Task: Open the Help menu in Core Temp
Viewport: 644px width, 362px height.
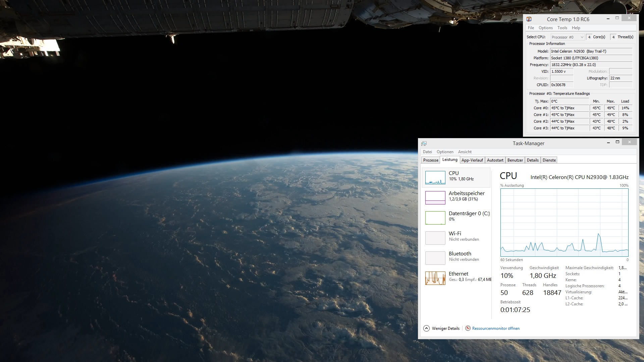Action: click(576, 28)
